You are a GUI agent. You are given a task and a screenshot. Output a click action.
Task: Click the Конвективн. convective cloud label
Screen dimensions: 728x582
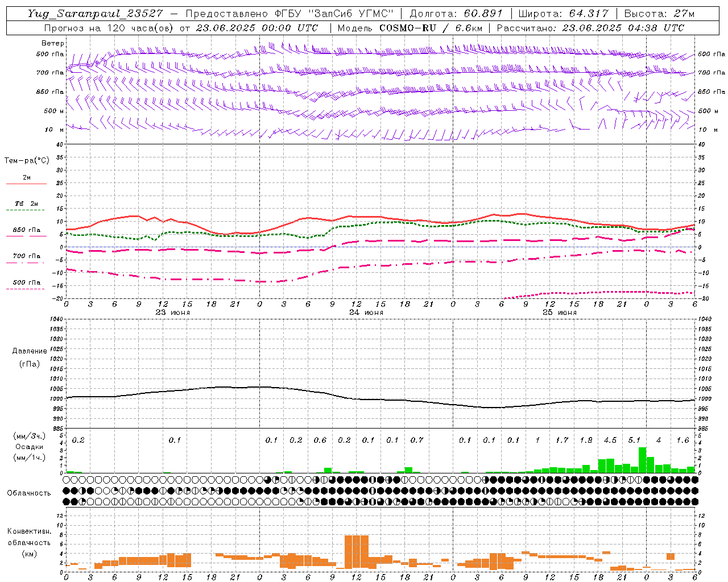click(x=29, y=531)
